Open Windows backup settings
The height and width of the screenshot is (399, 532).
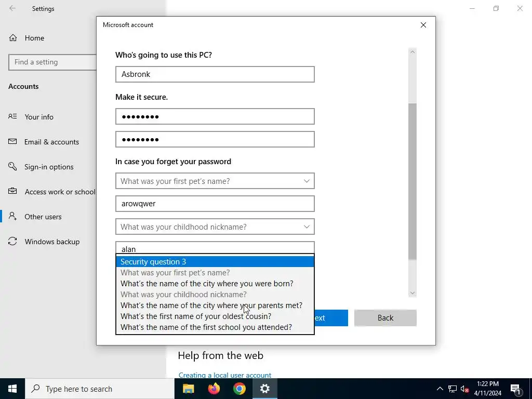(x=52, y=242)
